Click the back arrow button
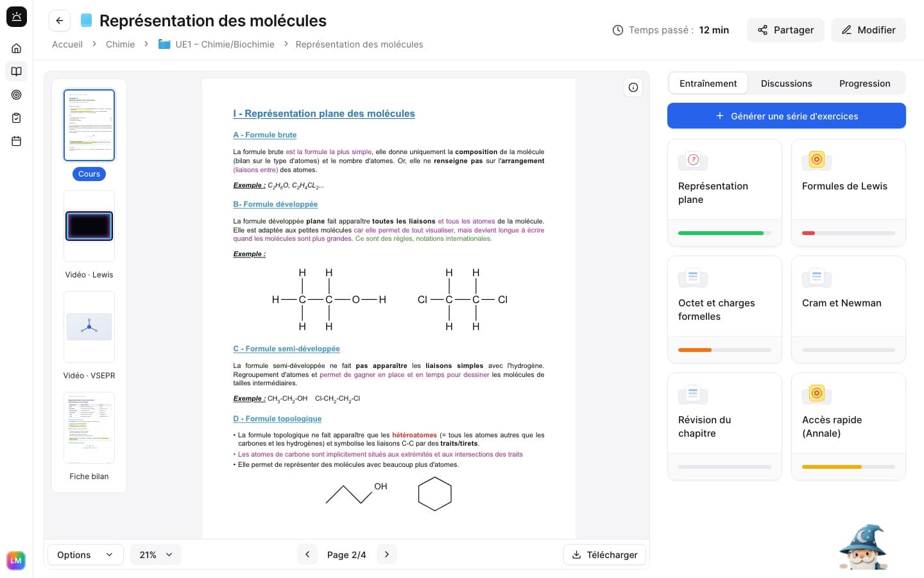 pyautogui.click(x=60, y=21)
